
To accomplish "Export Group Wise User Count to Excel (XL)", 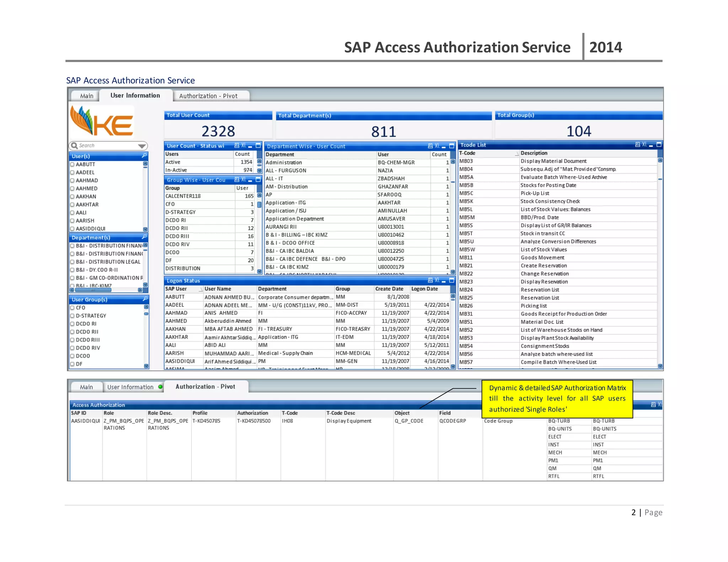I will point(243,180).
